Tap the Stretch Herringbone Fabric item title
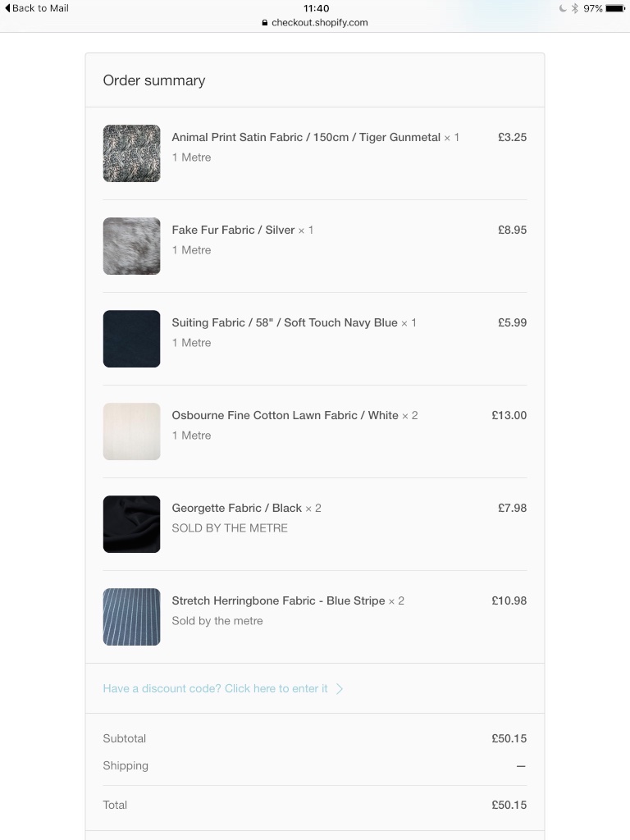Screen dimensions: 630x840 (278, 600)
